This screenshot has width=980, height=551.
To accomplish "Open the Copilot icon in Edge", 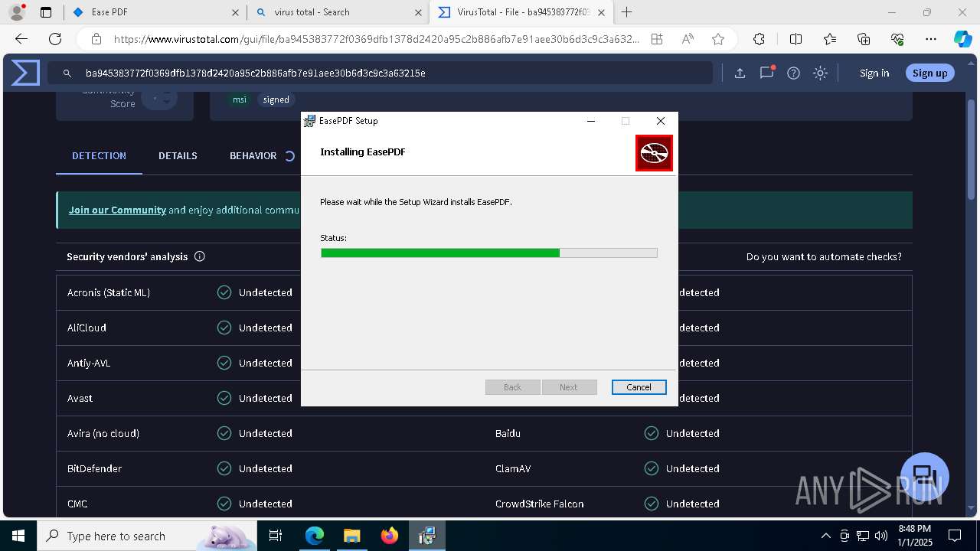I will tap(962, 39).
